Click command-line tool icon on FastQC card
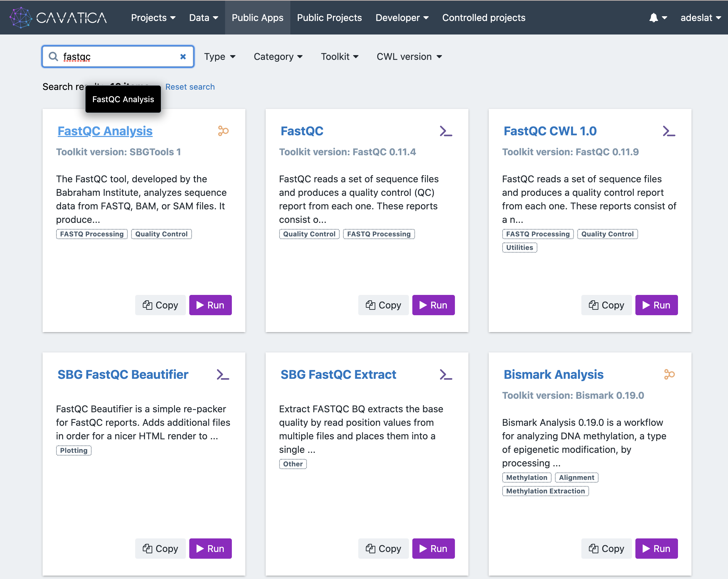Image resolution: width=728 pixels, height=579 pixels. point(446,131)
